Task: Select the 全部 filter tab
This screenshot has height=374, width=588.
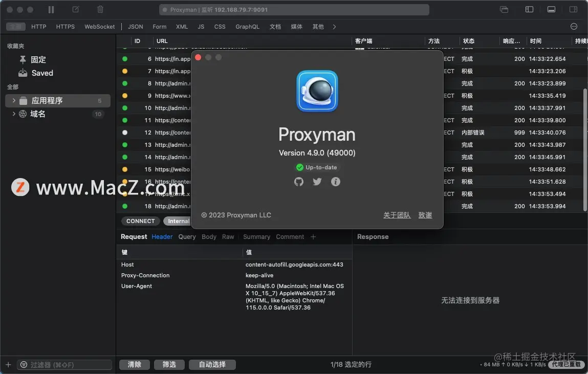Action: [x=16, y=27]
